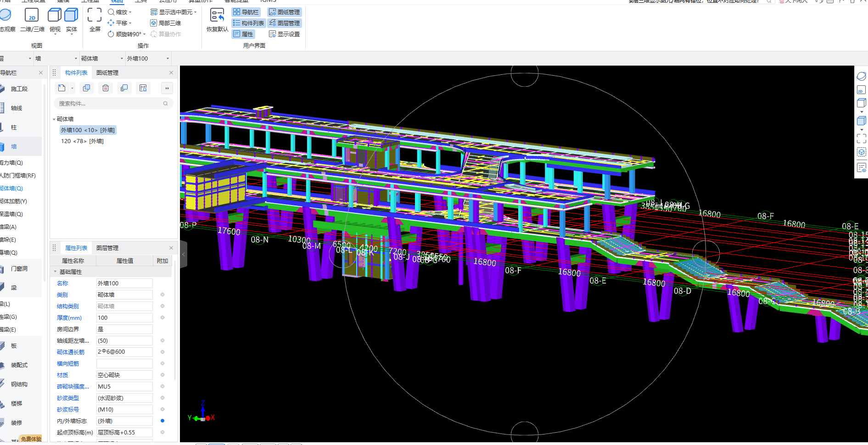Select 120 <78> [外墙] component
Viewport: 868px width, 445px height.
pyautogui.click(x=82, y=141)
